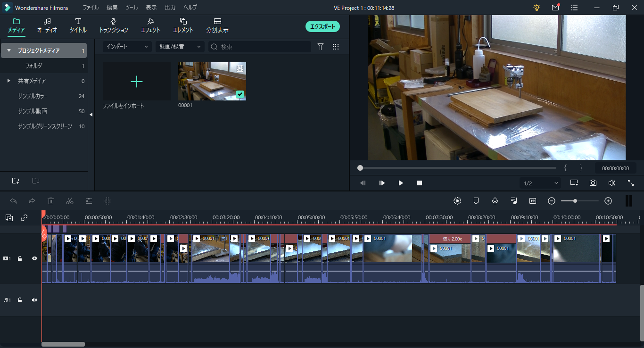Open the audio mixer icon
Screen dimensions: 644x348
pos(514,201)
